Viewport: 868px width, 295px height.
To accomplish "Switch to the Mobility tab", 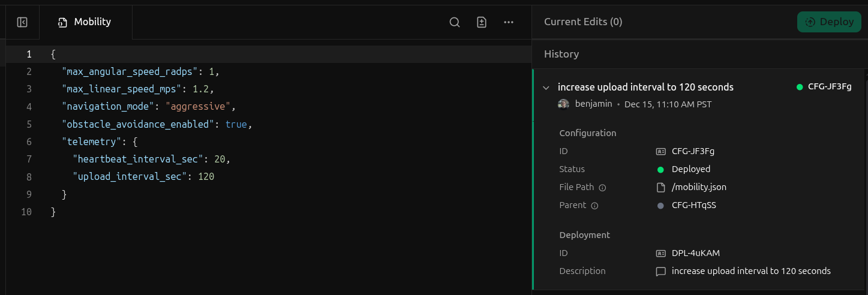I will pos(85,22).
